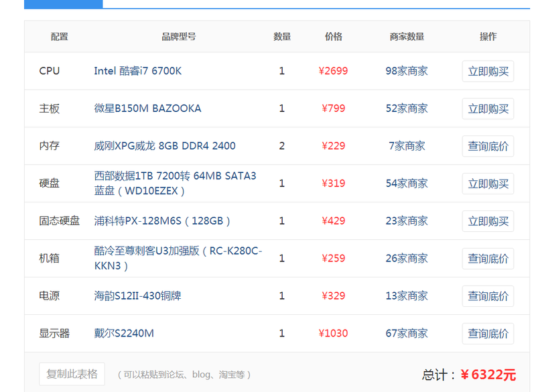
Task: Click the 电源 category label
Action: [49, 296]
